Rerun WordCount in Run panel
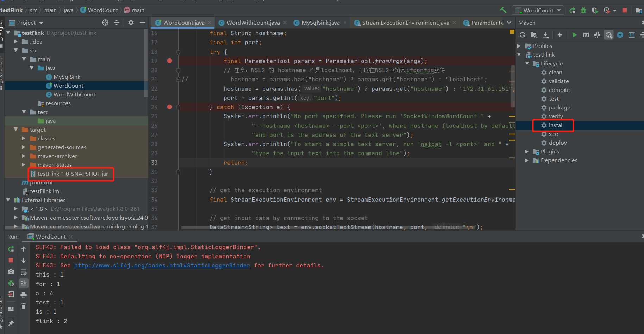 [11, 249]
